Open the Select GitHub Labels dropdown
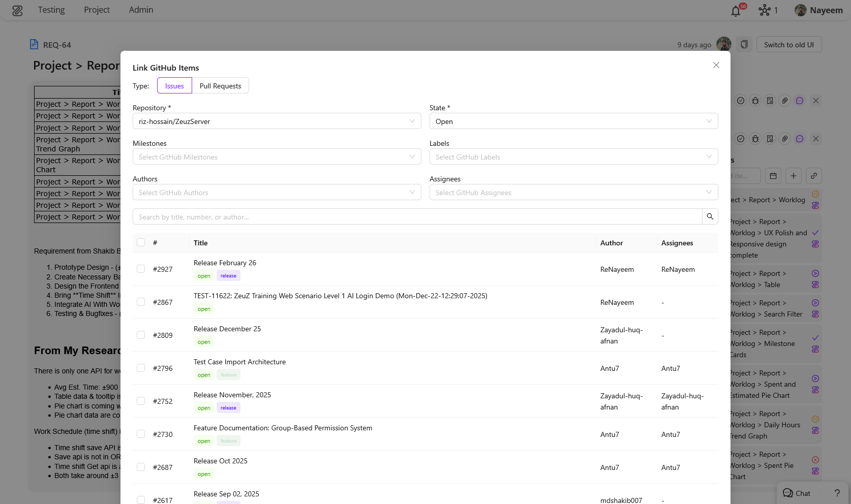 click(x=573, y=156)
